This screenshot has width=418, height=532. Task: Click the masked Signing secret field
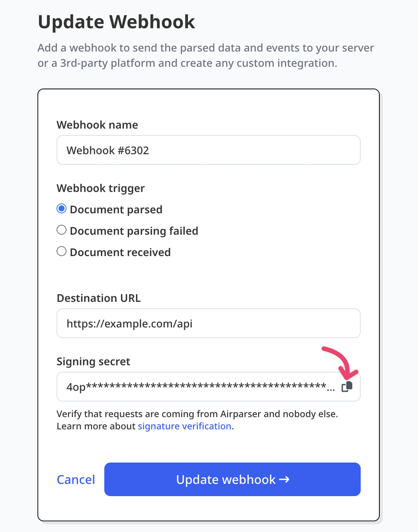tap(195, 387)
